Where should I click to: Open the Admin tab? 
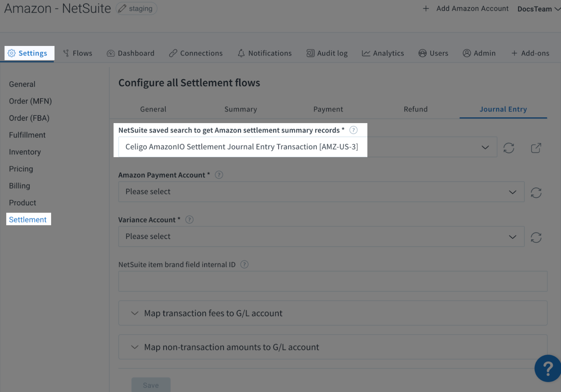click(479, 53)
